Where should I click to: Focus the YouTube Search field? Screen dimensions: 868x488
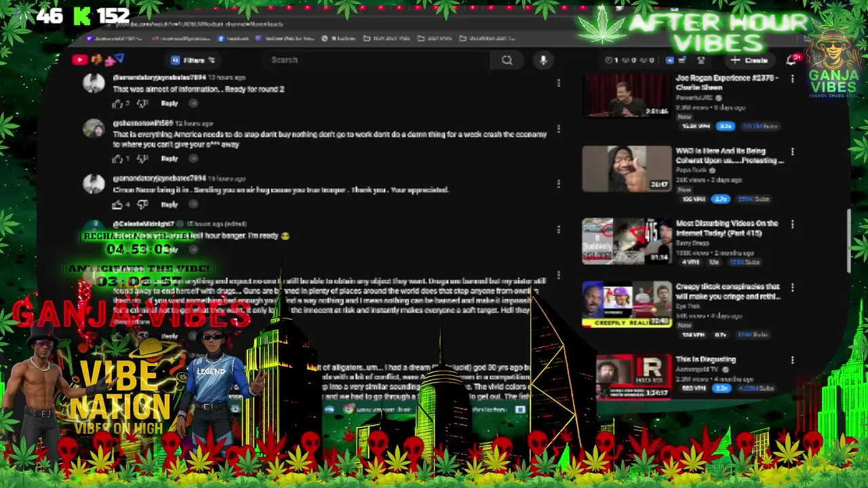click(x=376, y=60)
